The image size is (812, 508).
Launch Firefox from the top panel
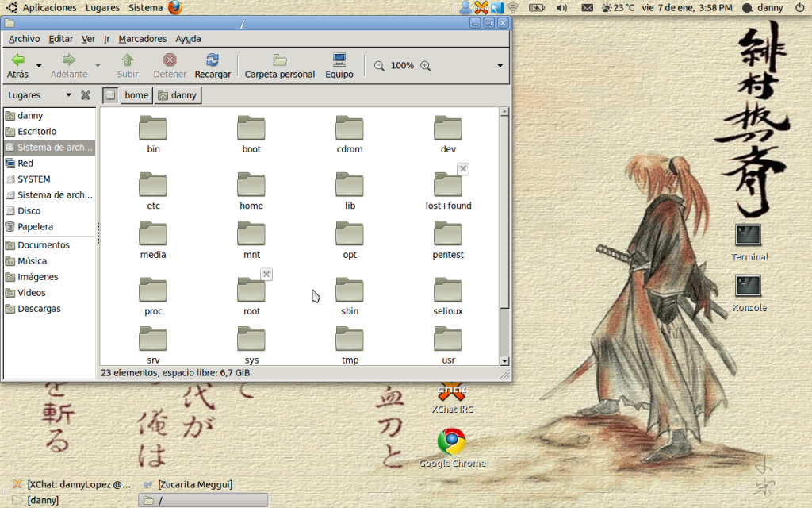[x=175, y=7]
